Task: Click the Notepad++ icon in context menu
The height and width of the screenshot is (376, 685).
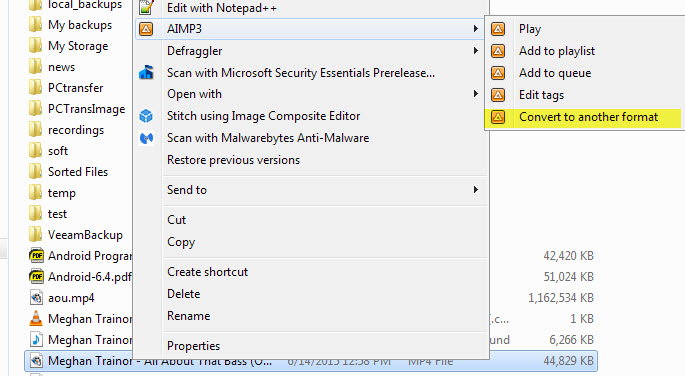Action: pos(146,7)
